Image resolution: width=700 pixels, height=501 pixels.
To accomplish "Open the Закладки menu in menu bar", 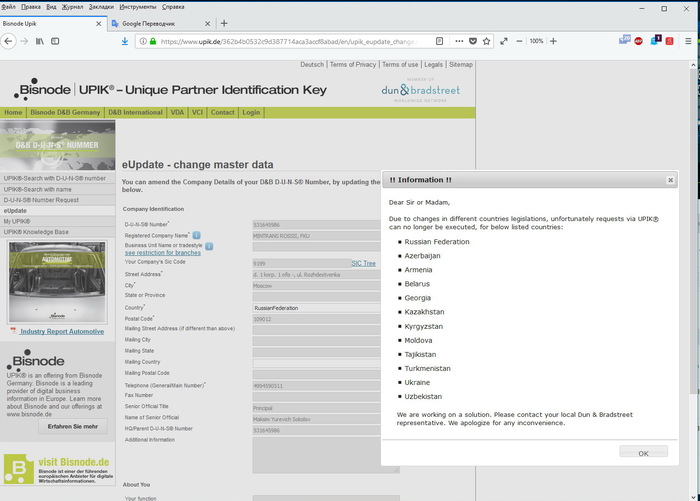I will [101, 6].
